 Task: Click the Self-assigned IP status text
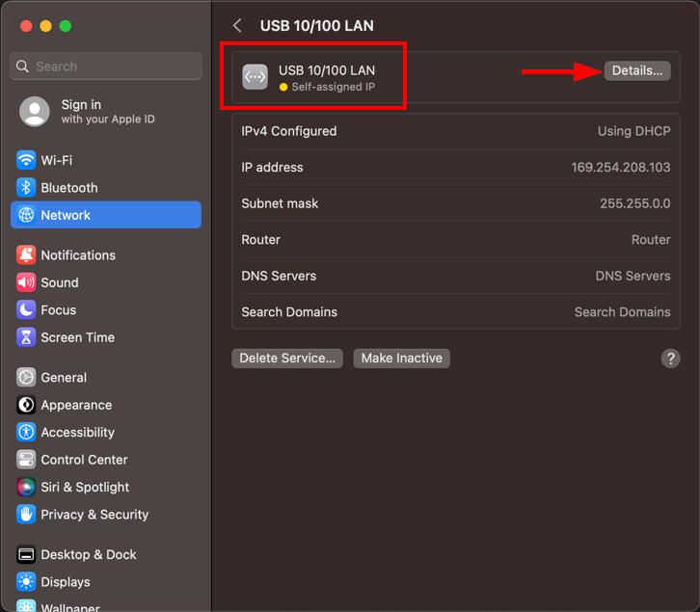coord(333,87)
